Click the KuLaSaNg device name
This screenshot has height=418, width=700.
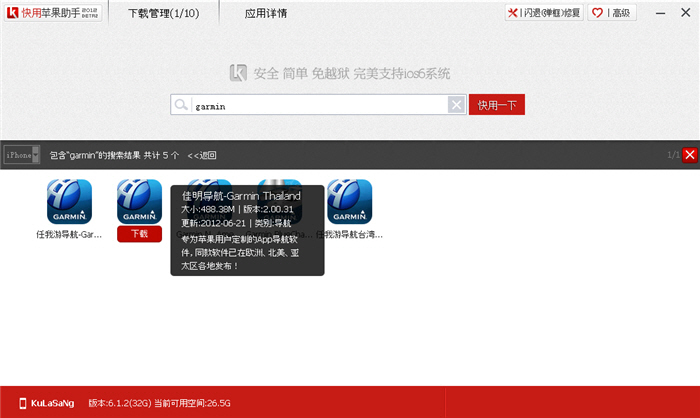(x=52, y=403)
